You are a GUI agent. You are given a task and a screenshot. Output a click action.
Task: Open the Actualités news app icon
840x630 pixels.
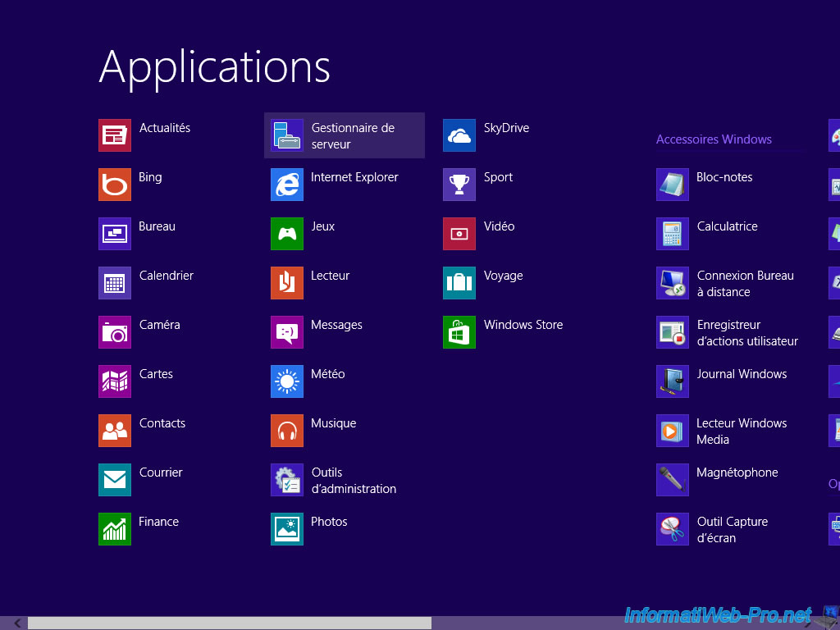115,135
